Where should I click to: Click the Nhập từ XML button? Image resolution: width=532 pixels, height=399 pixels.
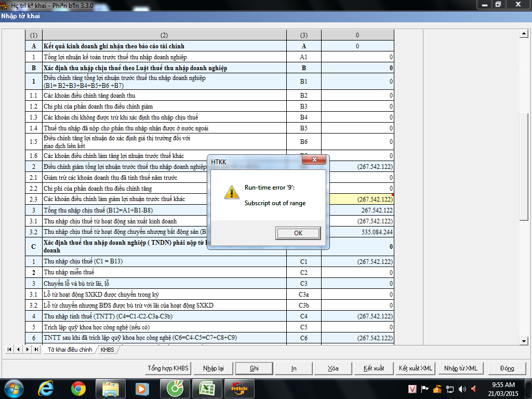coord(460,368)
